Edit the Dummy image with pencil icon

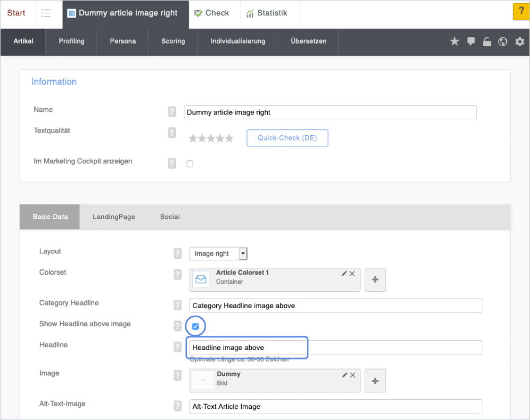pos(345,375)
